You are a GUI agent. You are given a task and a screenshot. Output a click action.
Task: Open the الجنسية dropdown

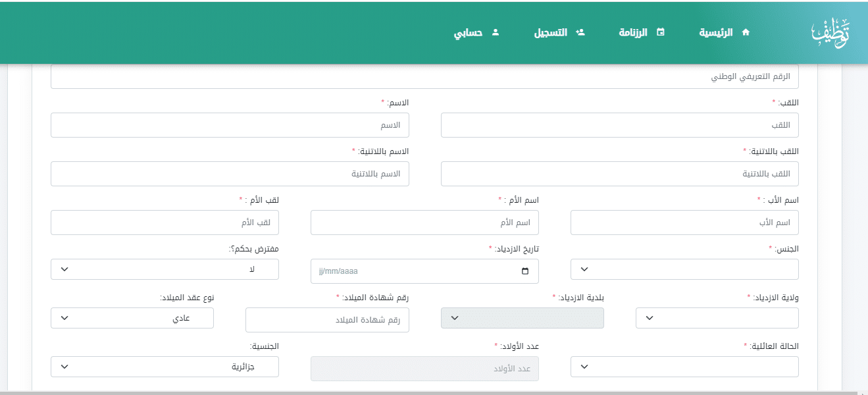(165, 367)
